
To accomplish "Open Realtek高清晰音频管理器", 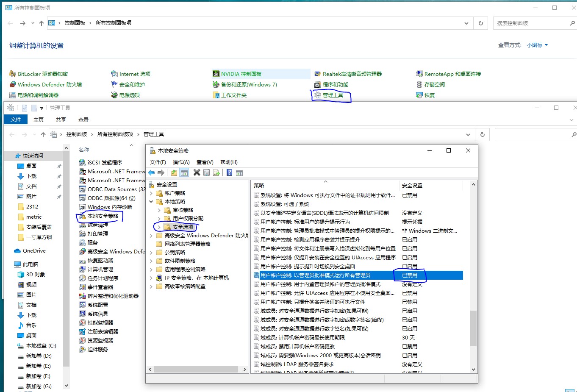I will coord(348,74).
